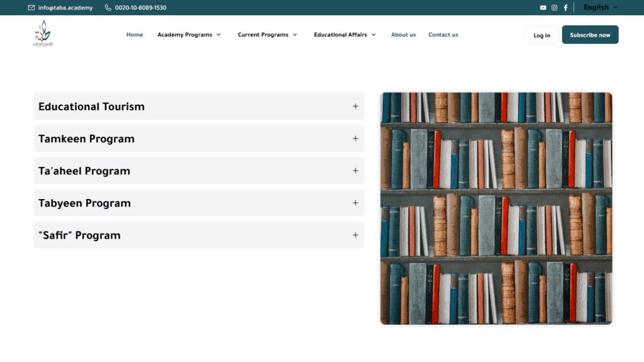Open the Educational Affairs menu

point(345,35)
